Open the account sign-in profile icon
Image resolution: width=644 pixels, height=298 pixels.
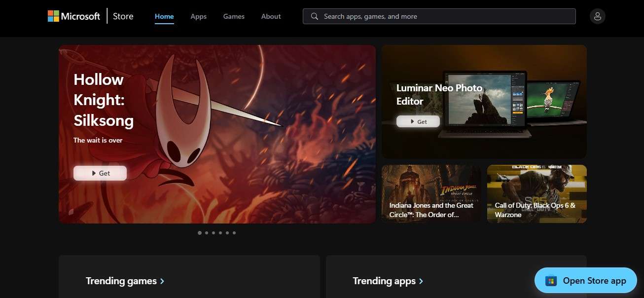[x=598, y=16]
